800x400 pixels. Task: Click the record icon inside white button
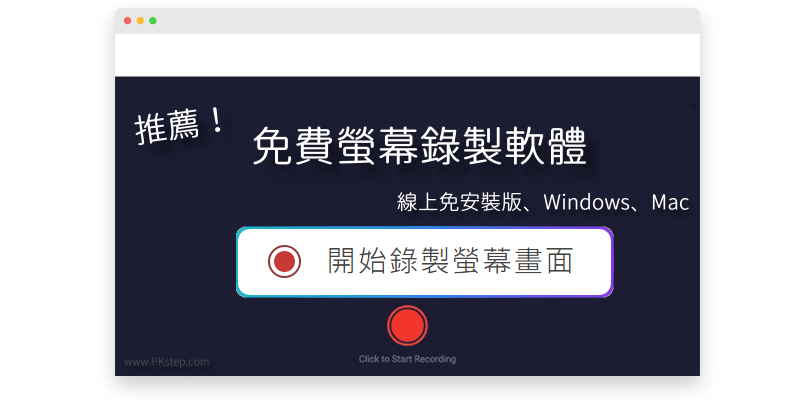point(284,261)
